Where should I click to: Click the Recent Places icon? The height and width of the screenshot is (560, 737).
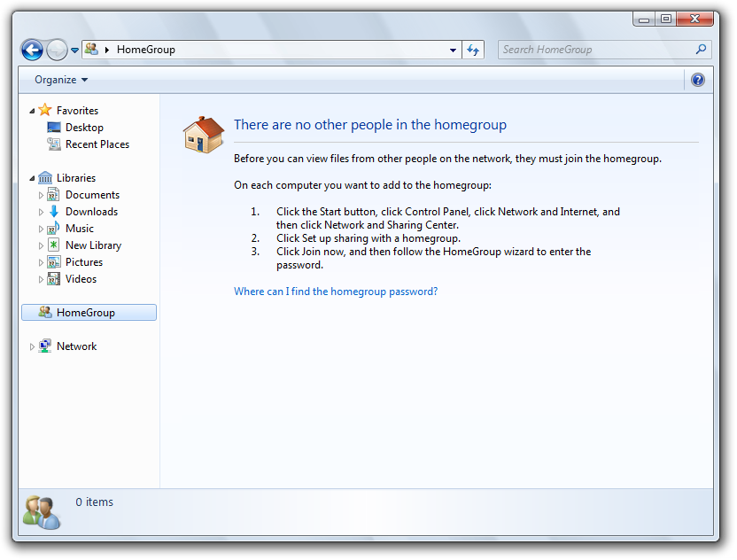(54, 144)
